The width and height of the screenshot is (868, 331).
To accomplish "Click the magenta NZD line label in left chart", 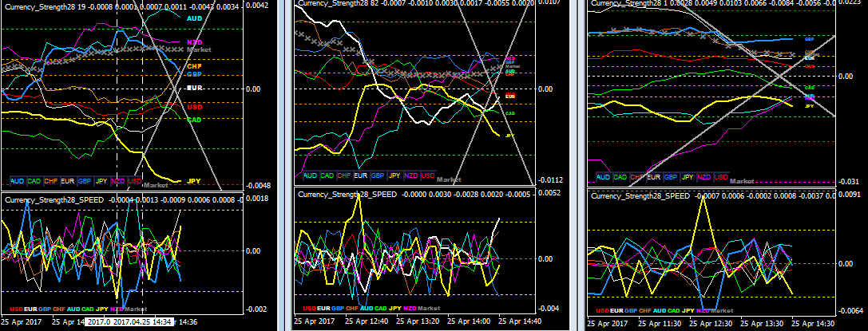I will coord(194,42).
